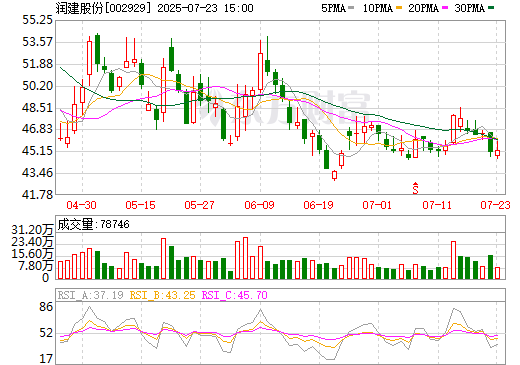Click the 20PMA magenta legend swatch
The image size is (520, 365).
(445, 8)
